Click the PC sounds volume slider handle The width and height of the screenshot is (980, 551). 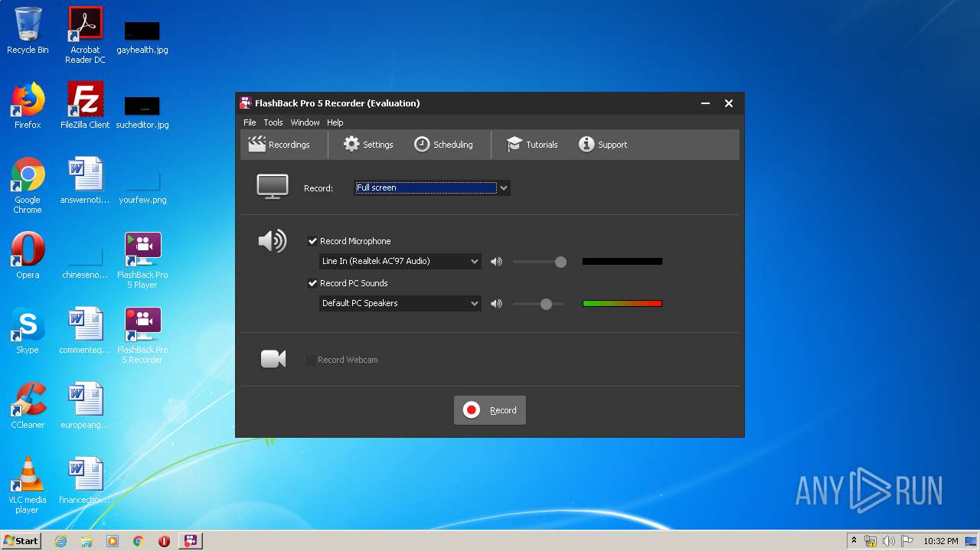coord(546,304)
